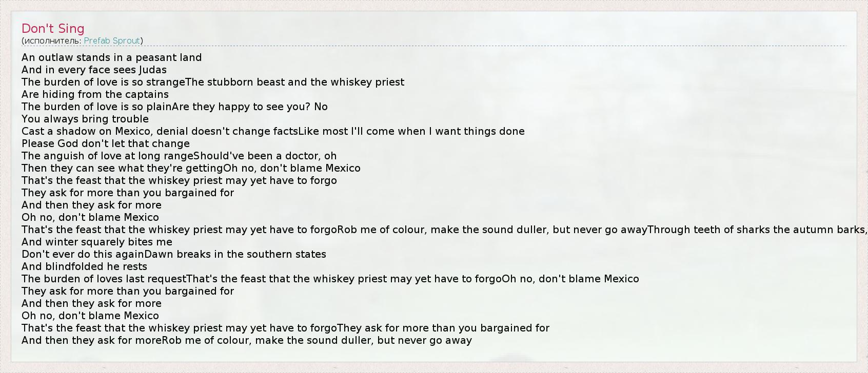Click the lyric "And blindfolded he rests"

84,266
